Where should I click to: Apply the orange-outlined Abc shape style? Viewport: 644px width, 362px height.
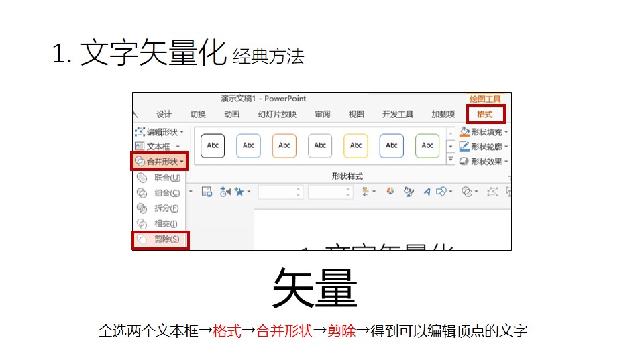click(x=284, y=145)
